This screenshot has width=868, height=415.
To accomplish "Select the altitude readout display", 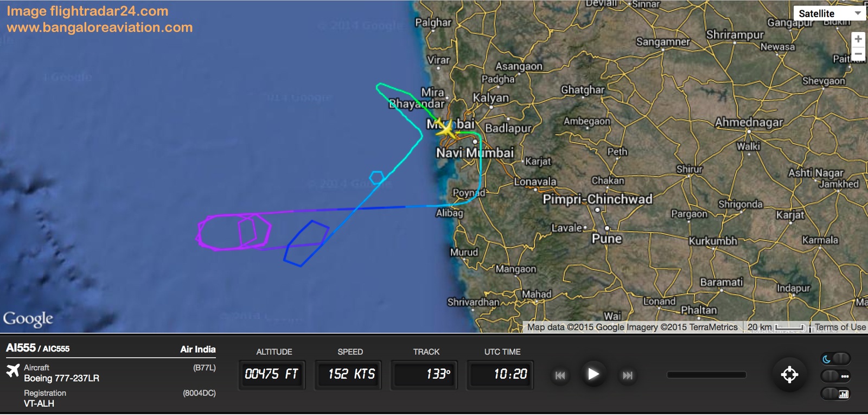I will [x=271, y=374].
